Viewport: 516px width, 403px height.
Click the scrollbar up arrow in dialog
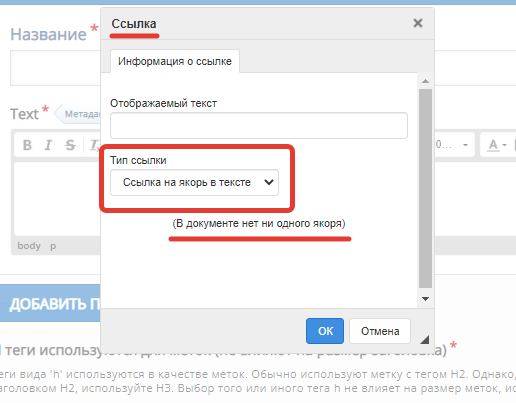(425, 81)
